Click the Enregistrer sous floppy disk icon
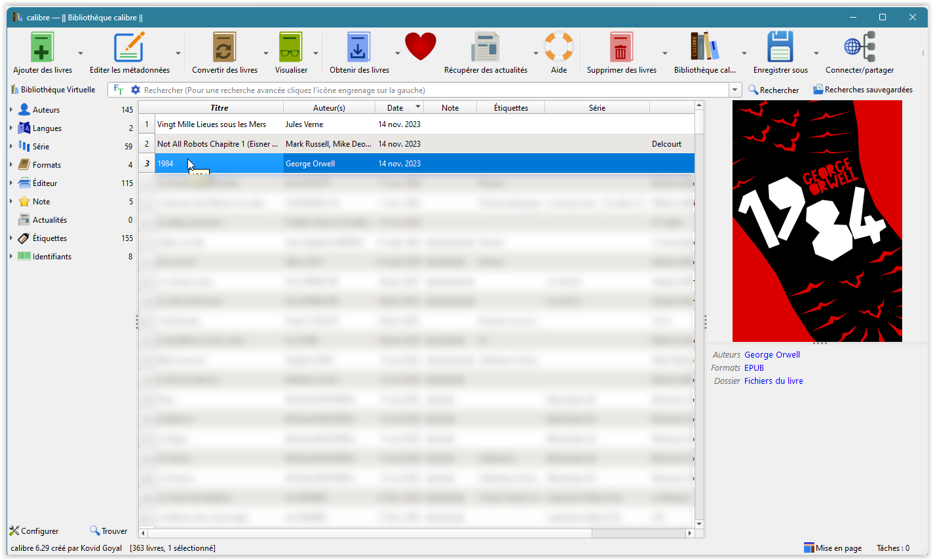 tap(780, 48)
